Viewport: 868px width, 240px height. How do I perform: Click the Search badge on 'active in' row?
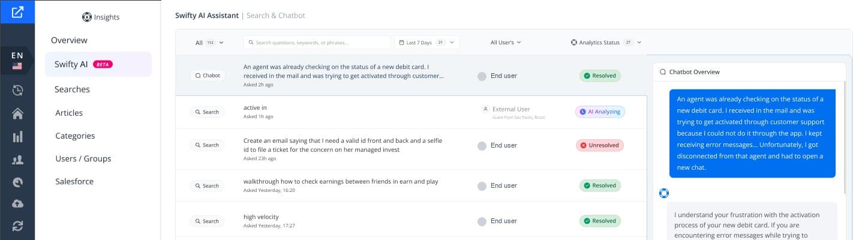pyautogui.click(x=208, y=112)
